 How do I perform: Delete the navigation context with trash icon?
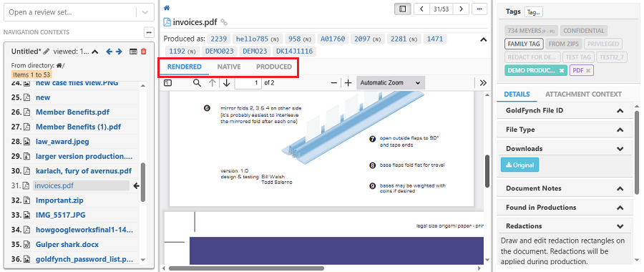[x=143, y=52]
